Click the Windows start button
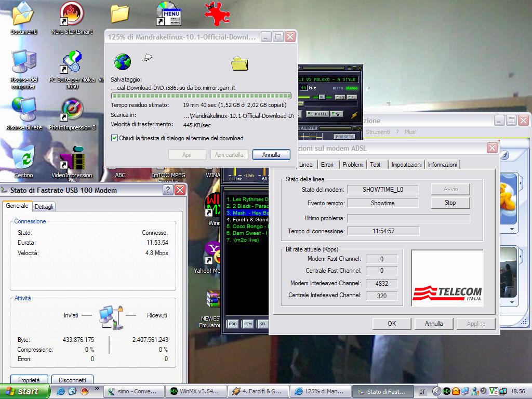 24,391
